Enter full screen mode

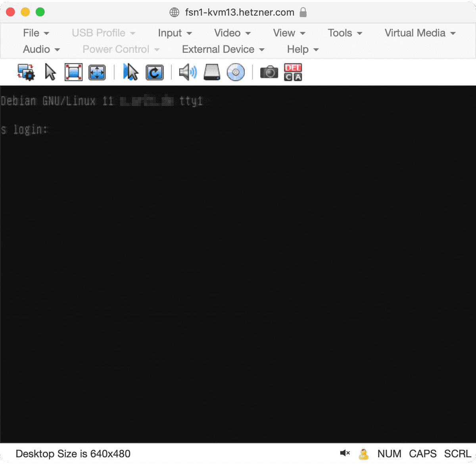coord(73,72)
